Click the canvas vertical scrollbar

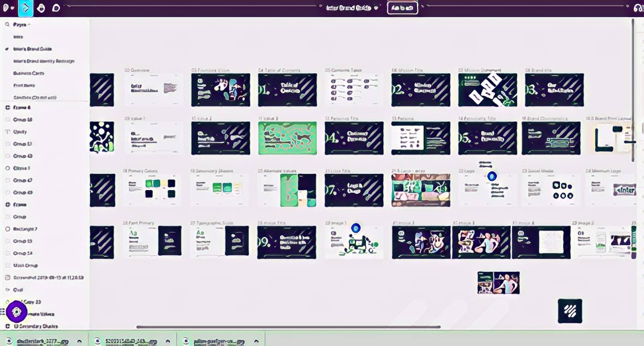point(633,89)
